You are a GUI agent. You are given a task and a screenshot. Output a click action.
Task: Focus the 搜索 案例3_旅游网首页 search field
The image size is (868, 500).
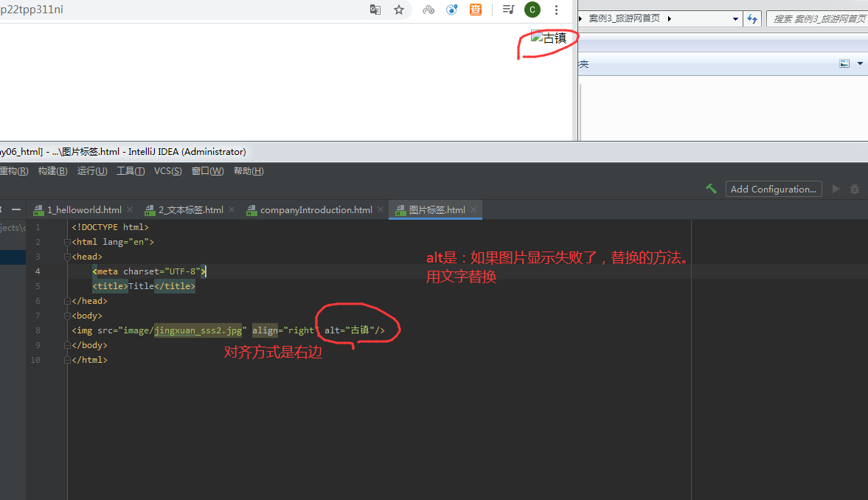click(x=818, y=19)
